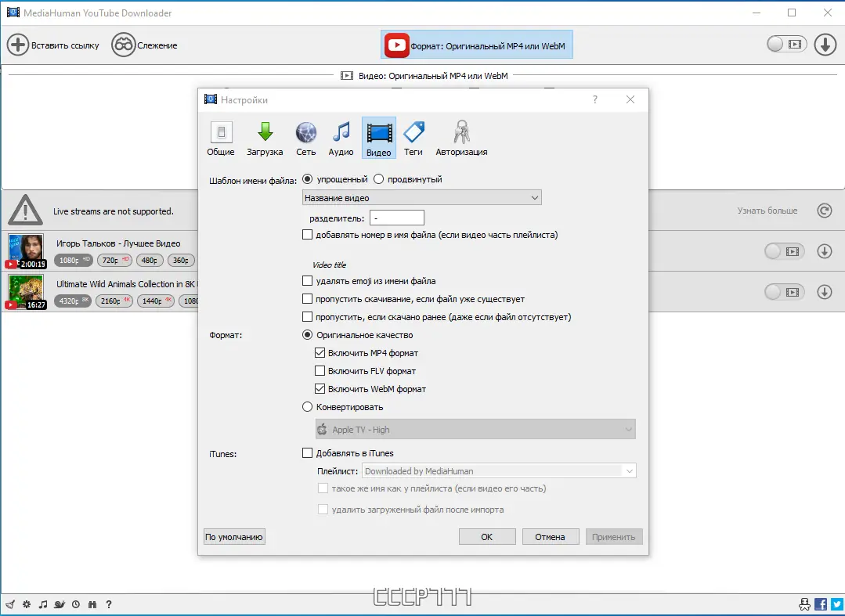Viewport: 845px width, 616px height.
Task: Open the Авторизация settings tab
Action: [461, 138]
